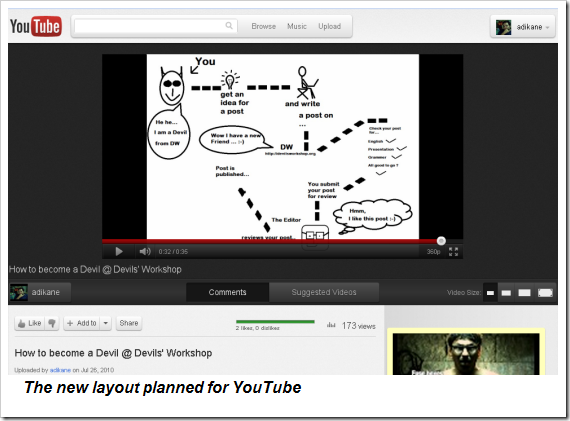Open the adikane account dropdown
Image resolution: width=570 pixels, height=421 pixels.
click(522, 27)
